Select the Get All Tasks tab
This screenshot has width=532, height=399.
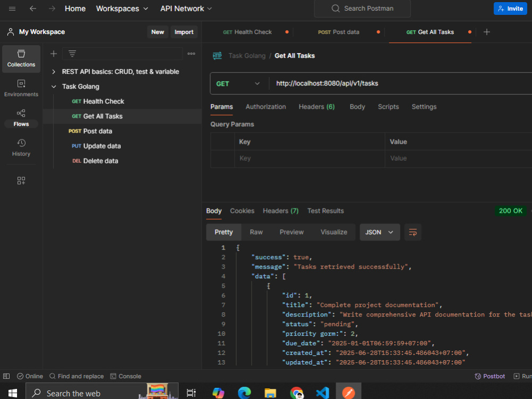coord(430,32)
